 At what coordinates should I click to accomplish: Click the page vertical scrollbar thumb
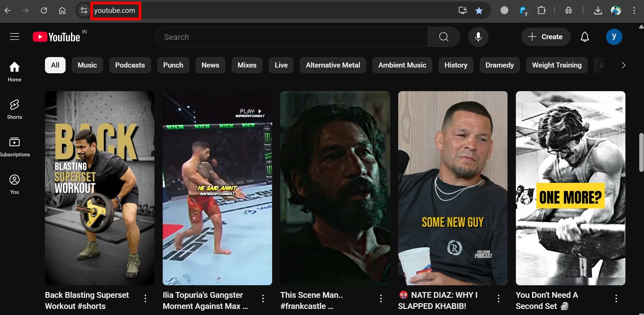641,153
